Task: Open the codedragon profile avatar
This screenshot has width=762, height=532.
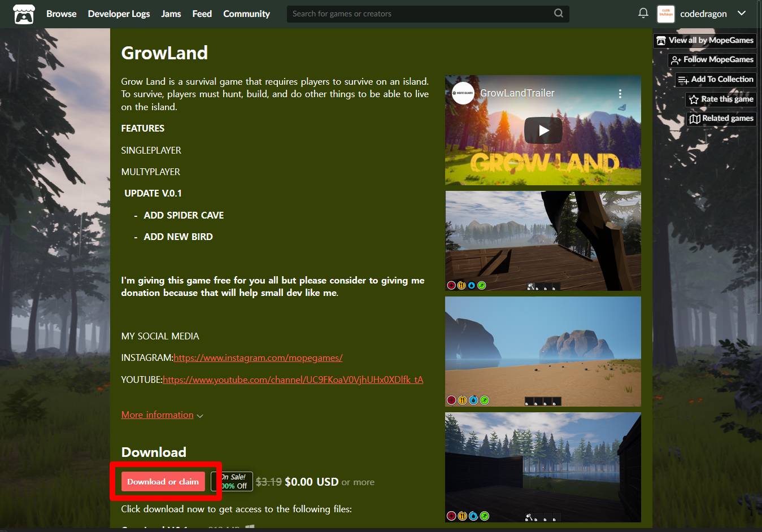Action: (x=666, y=14)
